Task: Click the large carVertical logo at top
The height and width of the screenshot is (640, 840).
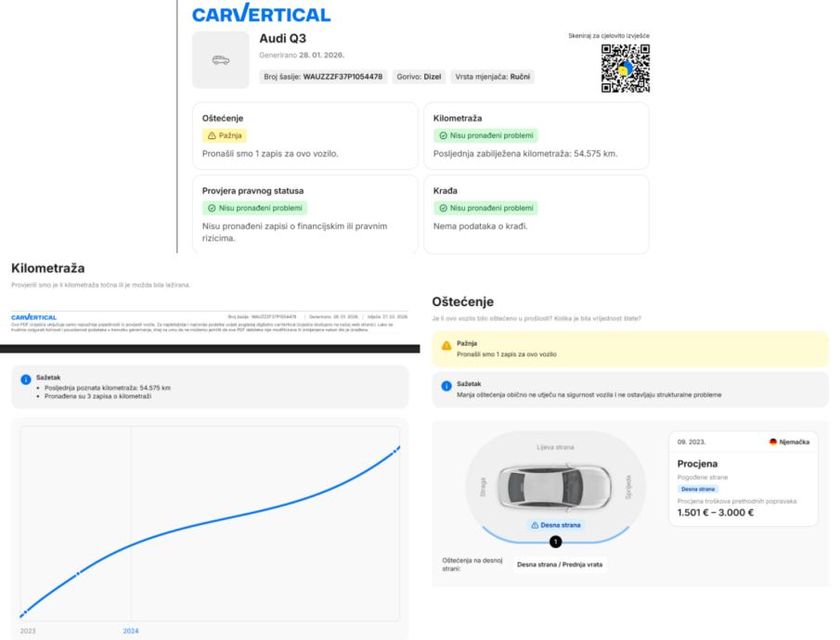Action: point(262,13)
